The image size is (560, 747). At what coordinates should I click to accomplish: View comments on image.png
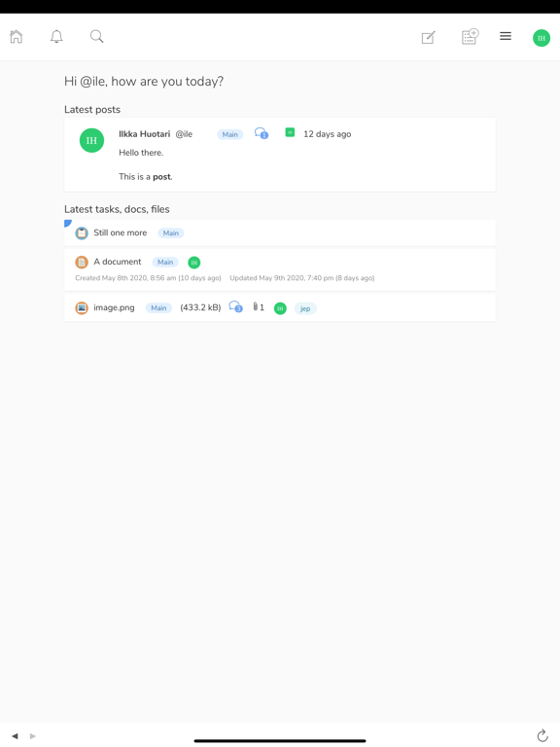235,306
